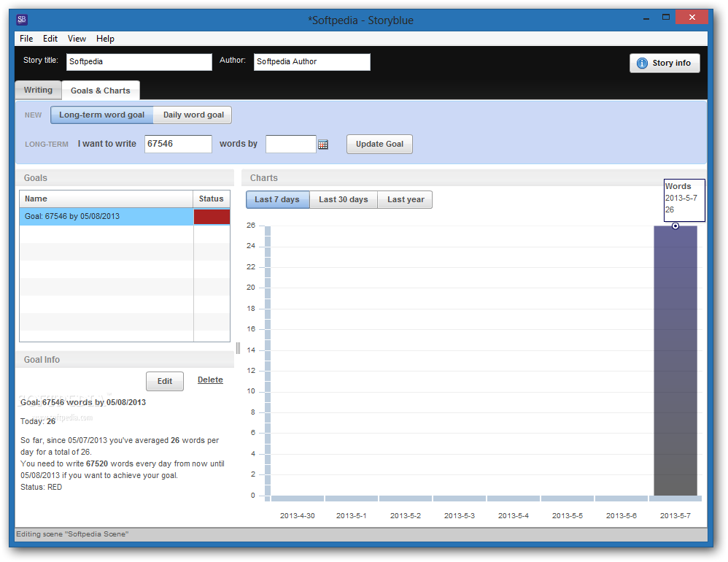Edit the selected goal
Viewport: 728px width, 562px height.
pyautogui.click(x=165, y=381)
